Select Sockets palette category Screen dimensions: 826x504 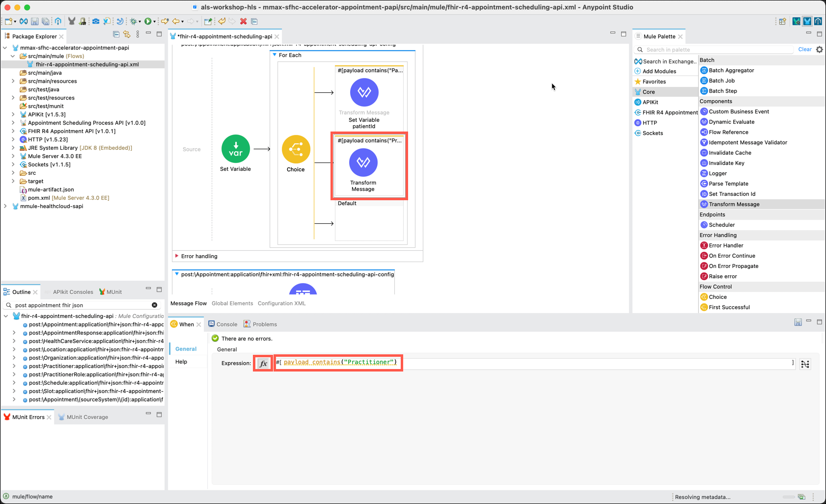[x=649, y=133]
